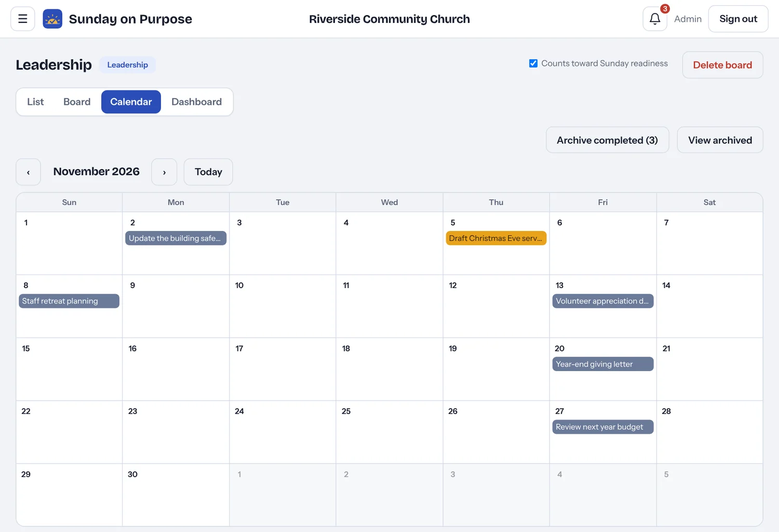
Task: Open the orange Draft Christmas Eve serv... task
Action: (496, 238)
